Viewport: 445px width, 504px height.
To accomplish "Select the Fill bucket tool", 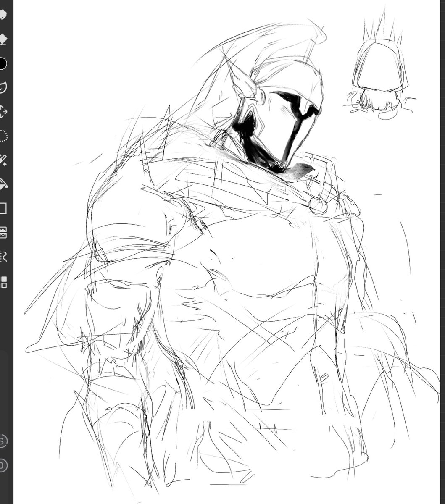I will click(3, 184).
